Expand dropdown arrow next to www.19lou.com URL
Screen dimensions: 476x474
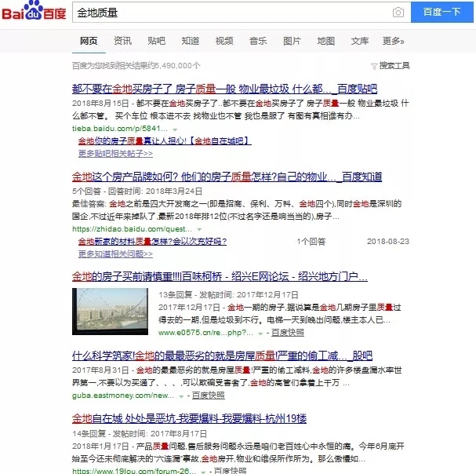tap(203, 472)
